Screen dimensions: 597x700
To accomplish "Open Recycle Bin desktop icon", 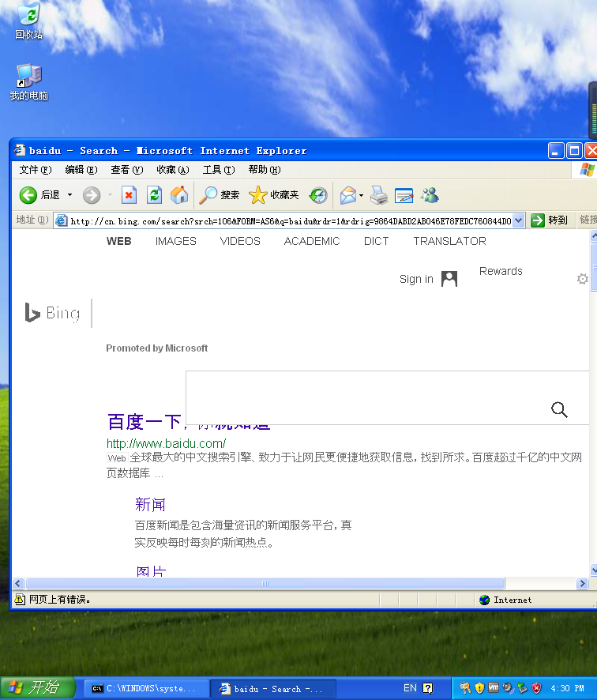I will coord(29,21).
